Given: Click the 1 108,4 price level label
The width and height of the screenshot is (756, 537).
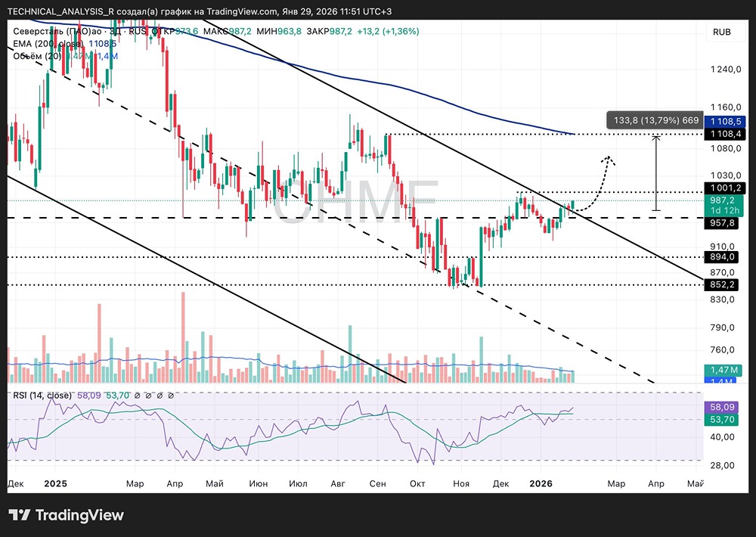Looking at the screenshot, I should (724, 134).
